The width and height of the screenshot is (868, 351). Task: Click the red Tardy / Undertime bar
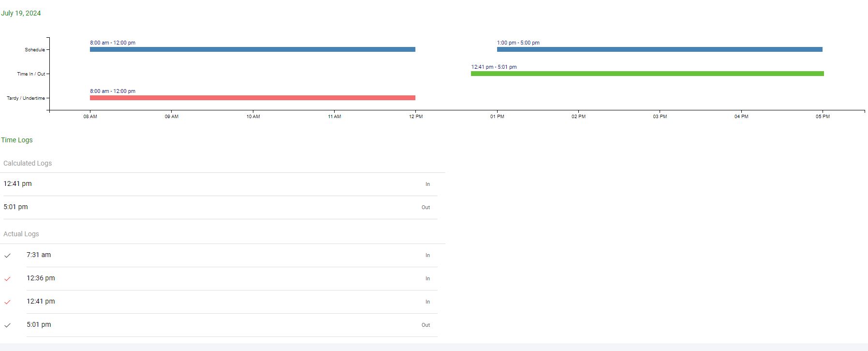pyautogui.click(x=252, y=98)
